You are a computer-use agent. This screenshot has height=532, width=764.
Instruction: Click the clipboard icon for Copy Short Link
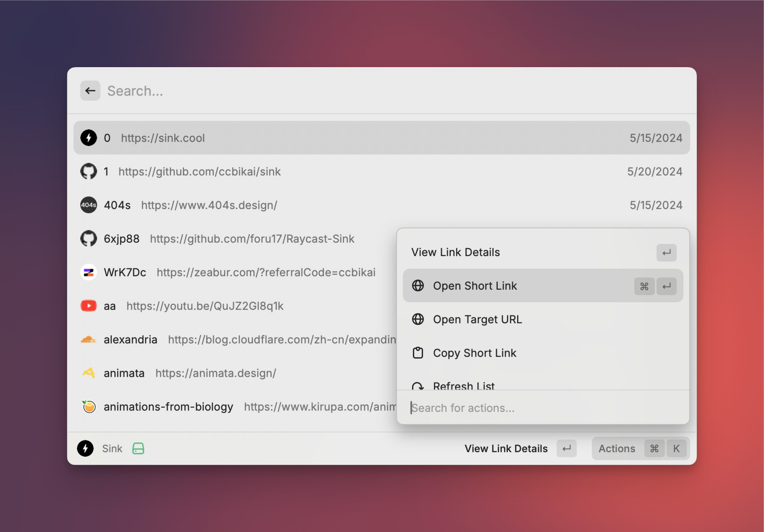click(418, 353)
